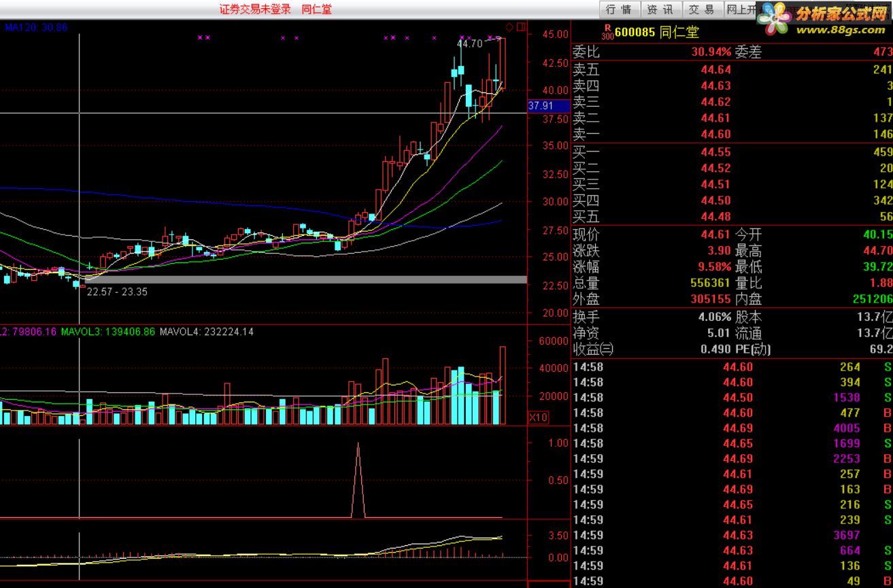Click the MAVOL3: 139406.86 label
This screenshot has width=893, height=588.
pos(107,332)
